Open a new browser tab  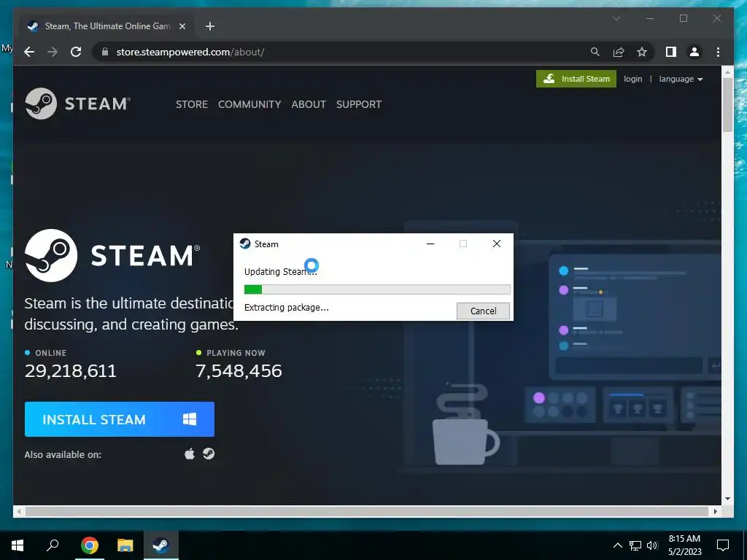[210, 26]
